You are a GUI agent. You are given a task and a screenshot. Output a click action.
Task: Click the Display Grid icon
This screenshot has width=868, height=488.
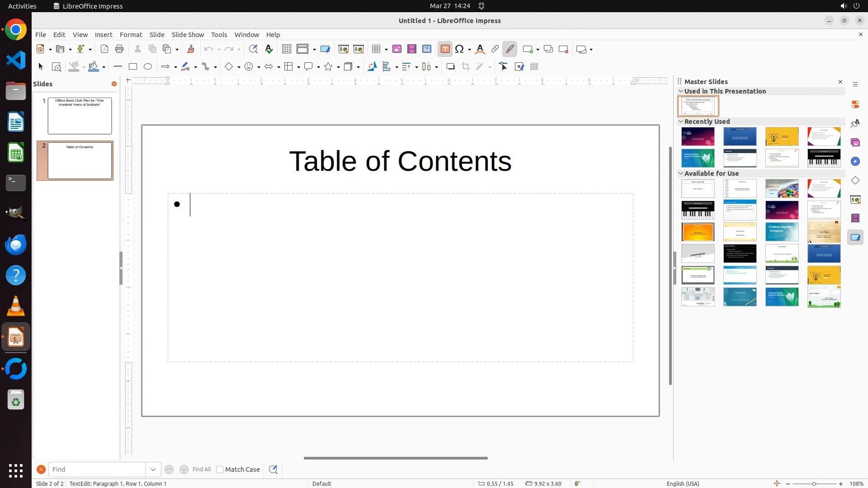(286, 49)
